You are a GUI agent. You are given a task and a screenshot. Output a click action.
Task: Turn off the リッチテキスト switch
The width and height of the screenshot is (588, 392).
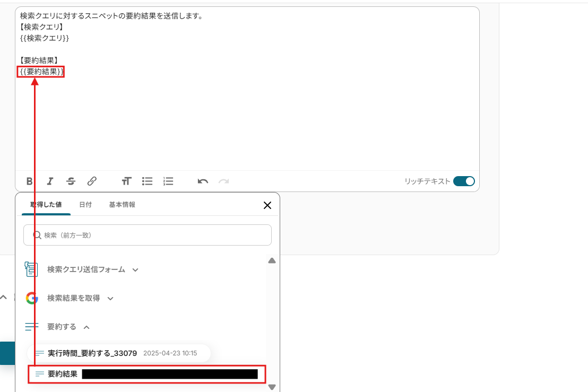pos(464,181)
